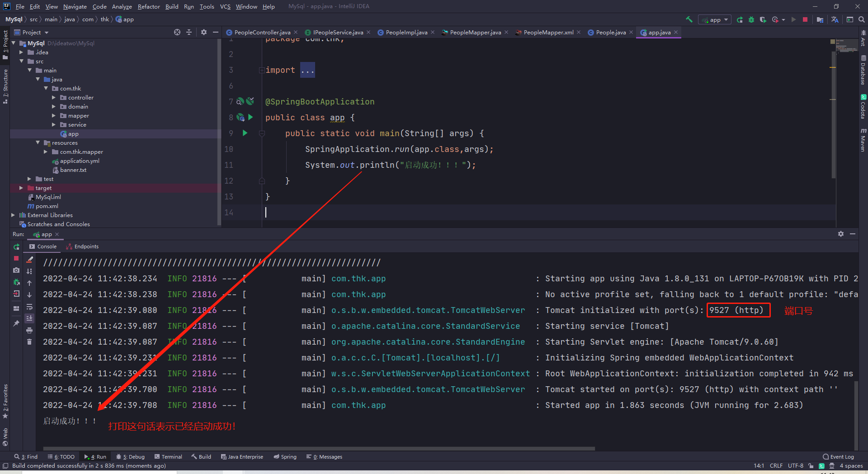The height and width of the screenshot is (474, 868).
Task: Click the Exit icon in Run panel sidebar
Action: [x=16, y=294]
